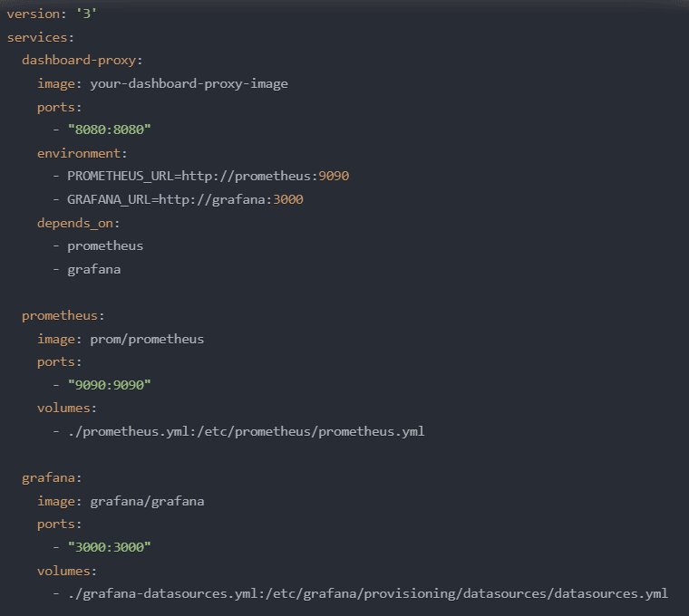Click "ports:" under prometheus service
The height and width of the screenshot is (616, 689).
59,362
